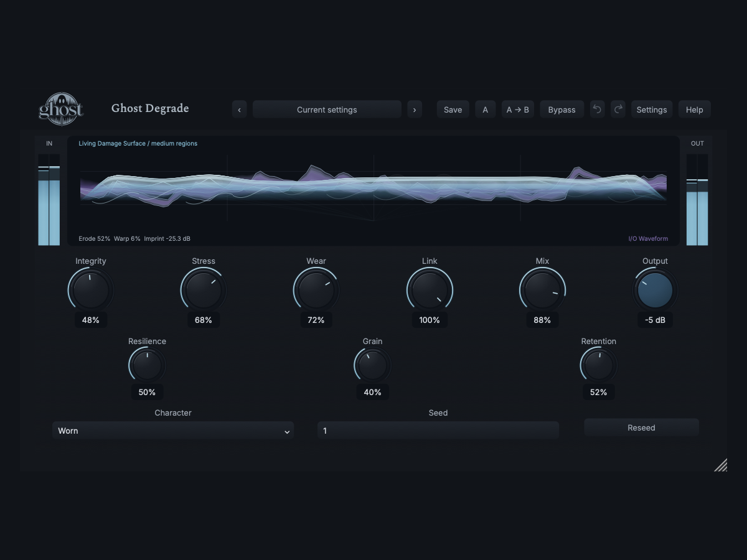Click the Output value -5 dB

pyautogui.click(x=655, y=320)
